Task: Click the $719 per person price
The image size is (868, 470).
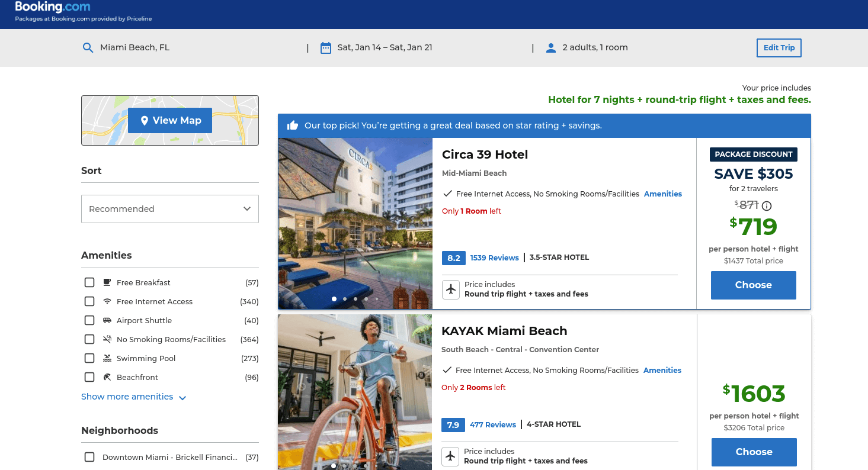Action: click(x=754, y=227)
